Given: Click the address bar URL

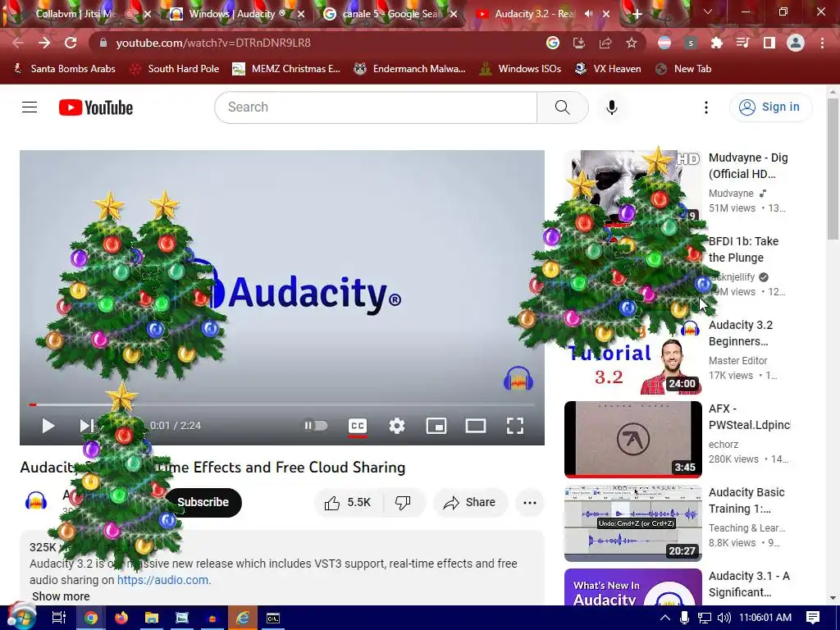Looking at the screenshot, I should point(213,43).
